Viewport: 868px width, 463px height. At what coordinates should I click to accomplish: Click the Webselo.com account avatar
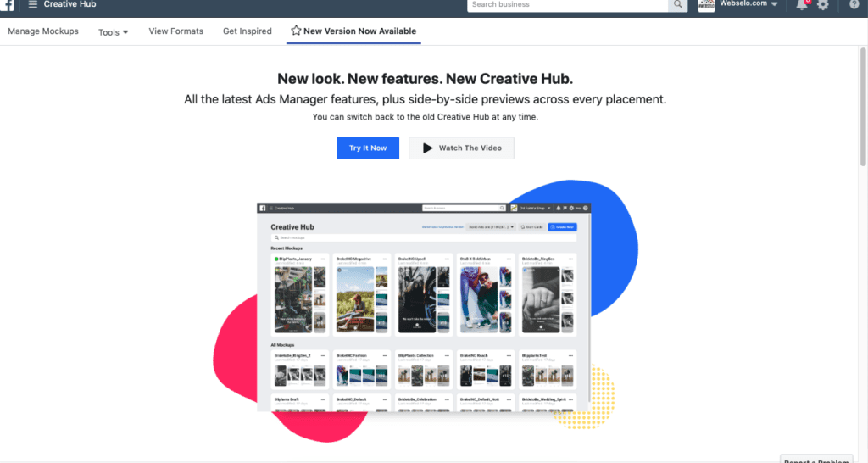[x=706, y=5]
